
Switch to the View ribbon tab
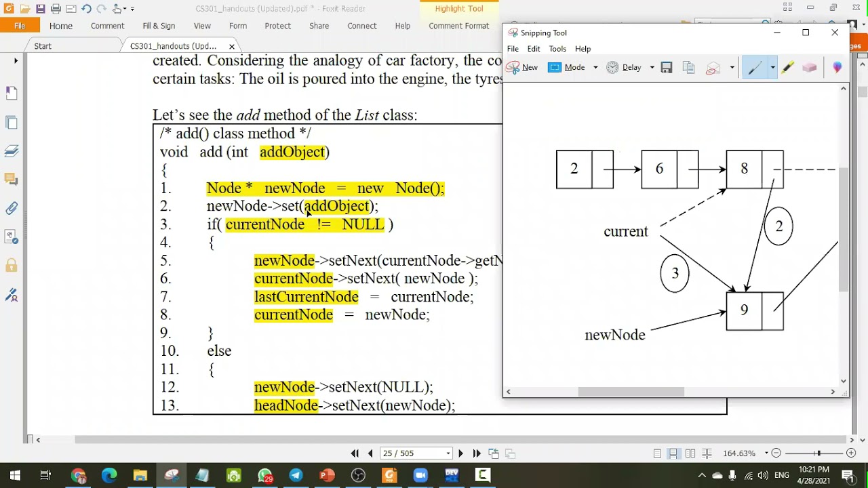pyautogui.click(x=202, y=26)
